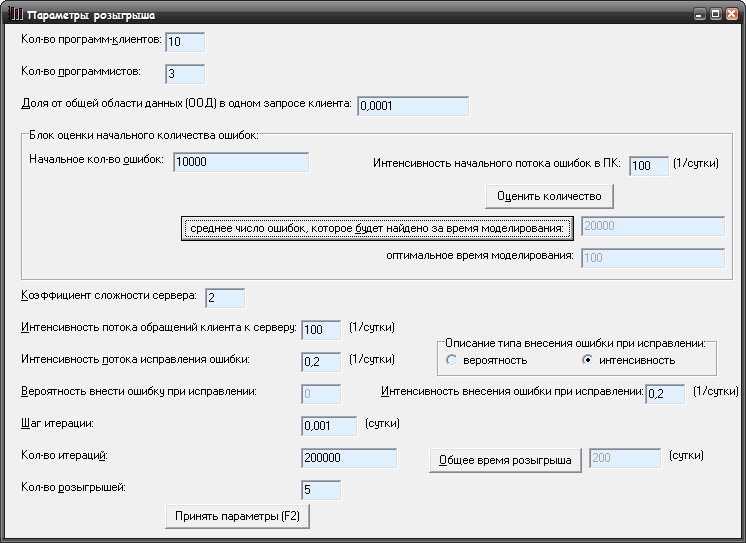Close the Параметры розыгрыша window

click(x=731, y=14)
